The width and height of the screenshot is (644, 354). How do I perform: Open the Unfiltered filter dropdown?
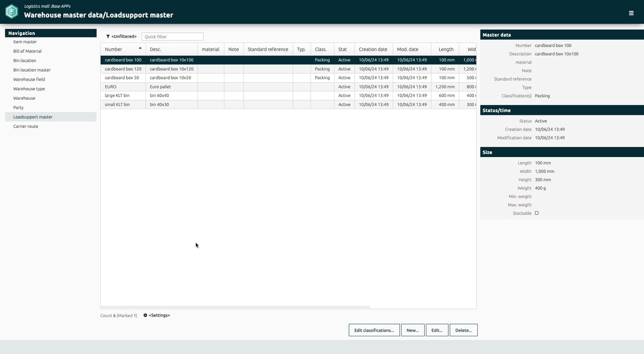pos(124,36)
